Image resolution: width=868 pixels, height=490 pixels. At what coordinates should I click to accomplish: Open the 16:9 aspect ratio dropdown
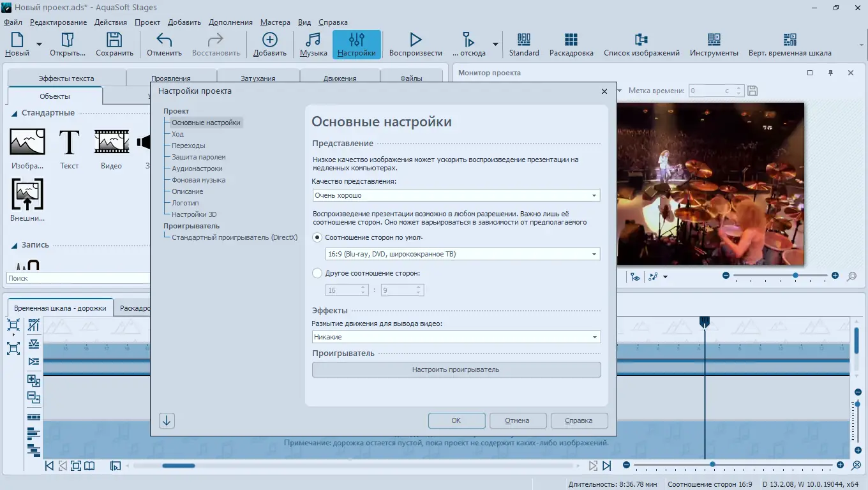463,254
